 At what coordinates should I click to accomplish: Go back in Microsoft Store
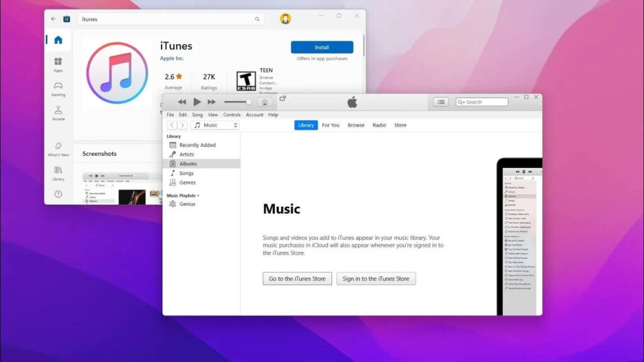click(53, 19)
